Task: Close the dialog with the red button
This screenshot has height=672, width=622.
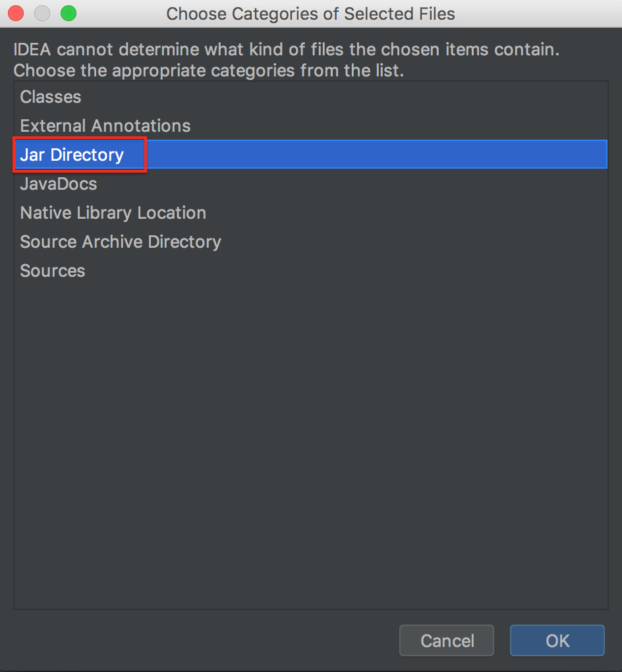Action: click(x=16, y=13)
